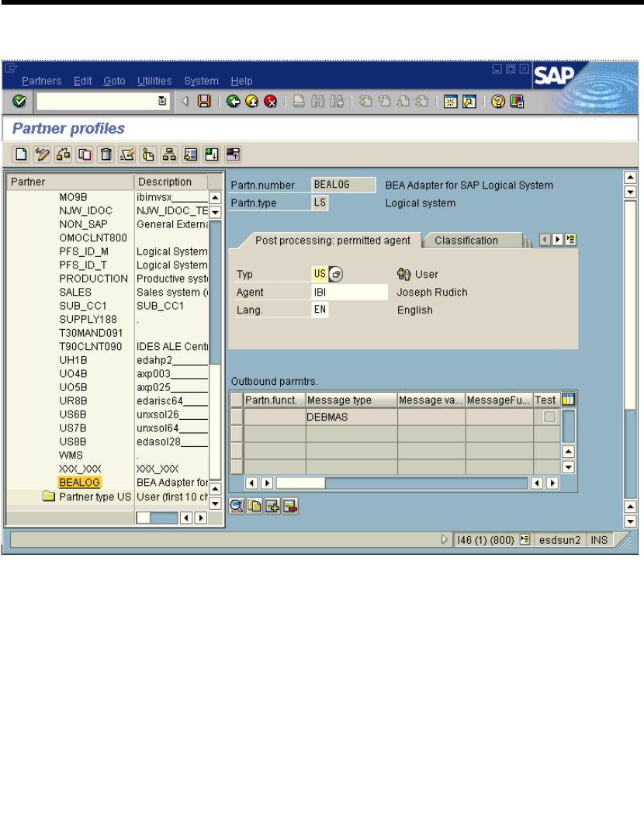Open the Typ field value help button
The image size is (644, 835).
coord(336,274)
